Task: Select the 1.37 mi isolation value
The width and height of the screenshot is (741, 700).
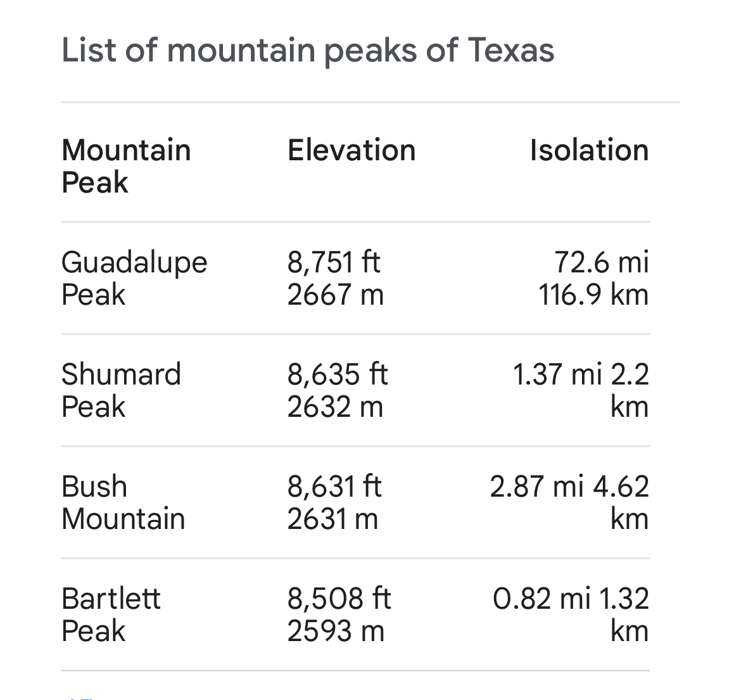Action: point(557,374)
